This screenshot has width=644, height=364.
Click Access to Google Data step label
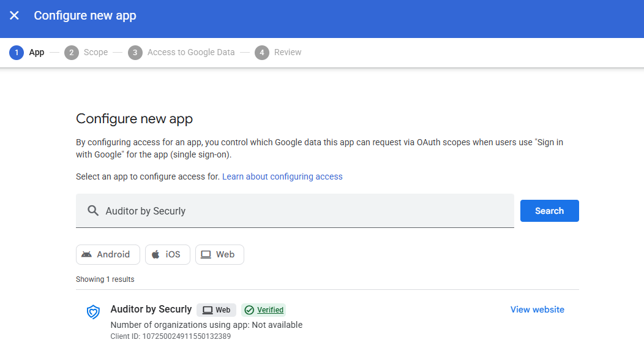click(191, 52)
